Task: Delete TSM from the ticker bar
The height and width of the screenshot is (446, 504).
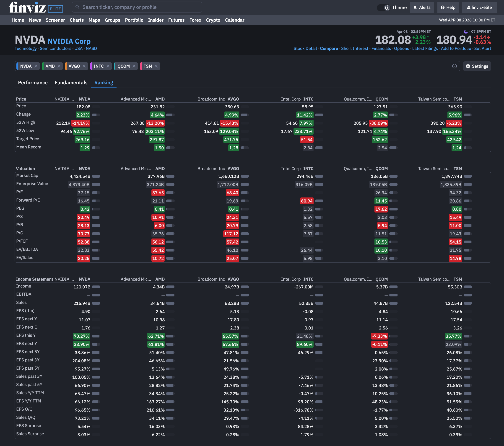Action: point(156,66)
